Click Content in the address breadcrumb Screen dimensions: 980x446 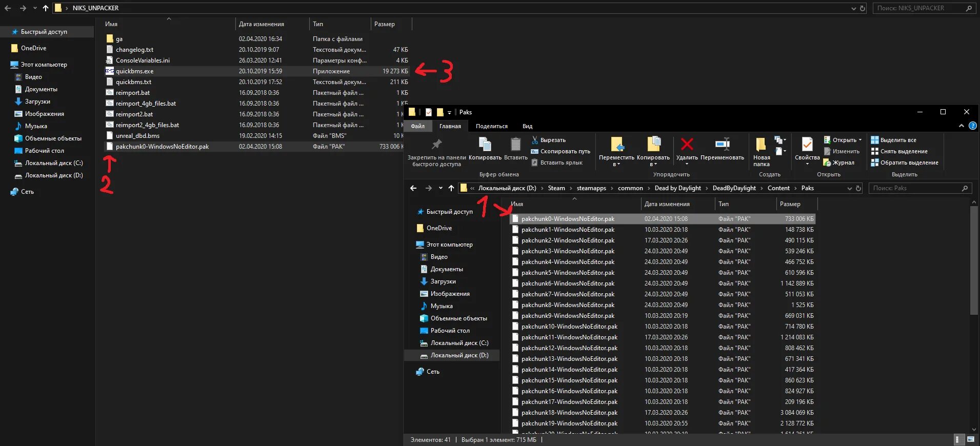(x=778, y=188)
